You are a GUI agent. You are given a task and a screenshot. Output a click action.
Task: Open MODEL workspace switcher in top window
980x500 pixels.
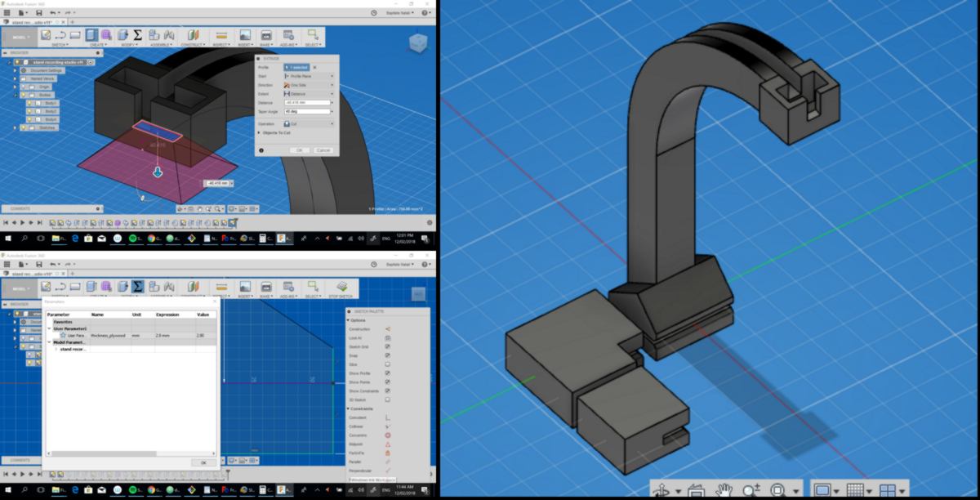pyautogui.click(x=20, y=38)
